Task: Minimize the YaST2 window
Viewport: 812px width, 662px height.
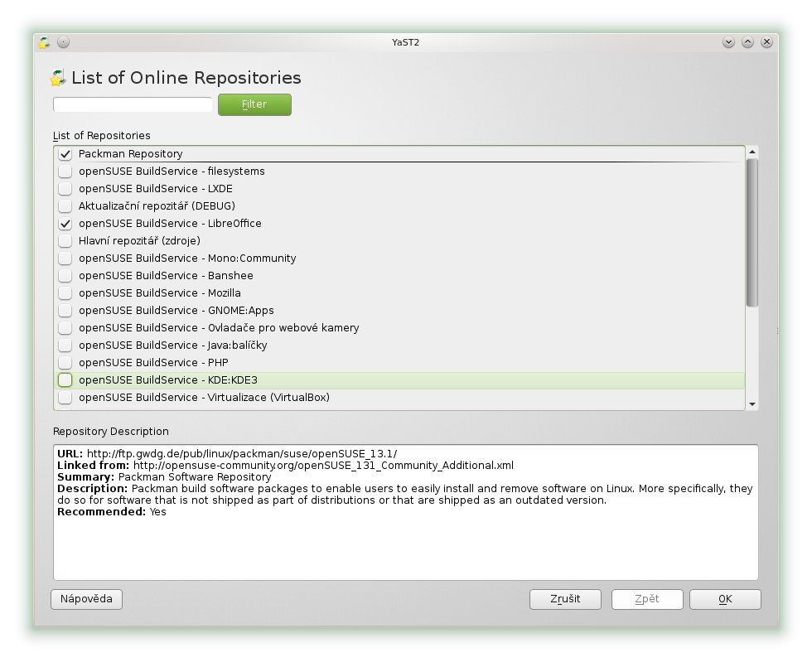Action: tap(728, 42)
